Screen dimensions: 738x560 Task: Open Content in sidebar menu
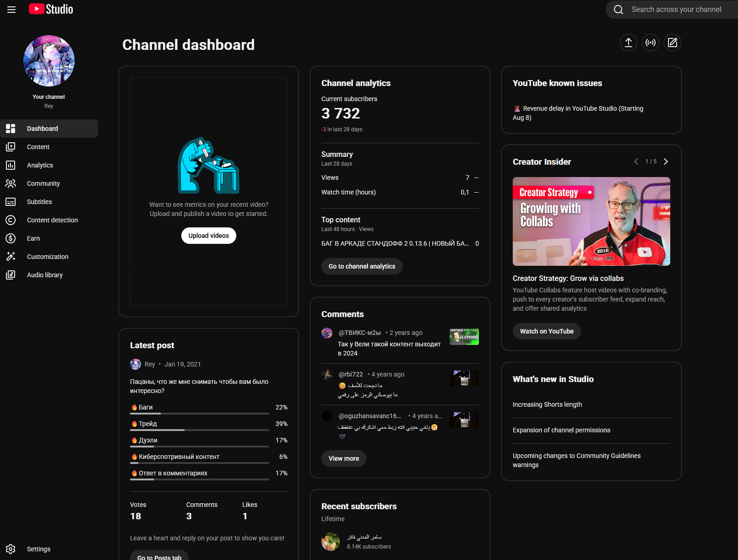tap(49, 147)
